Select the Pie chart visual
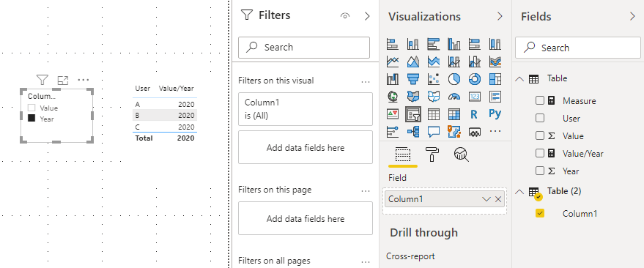The height and width of the screenshot is (268, 644). click(454, 79)
